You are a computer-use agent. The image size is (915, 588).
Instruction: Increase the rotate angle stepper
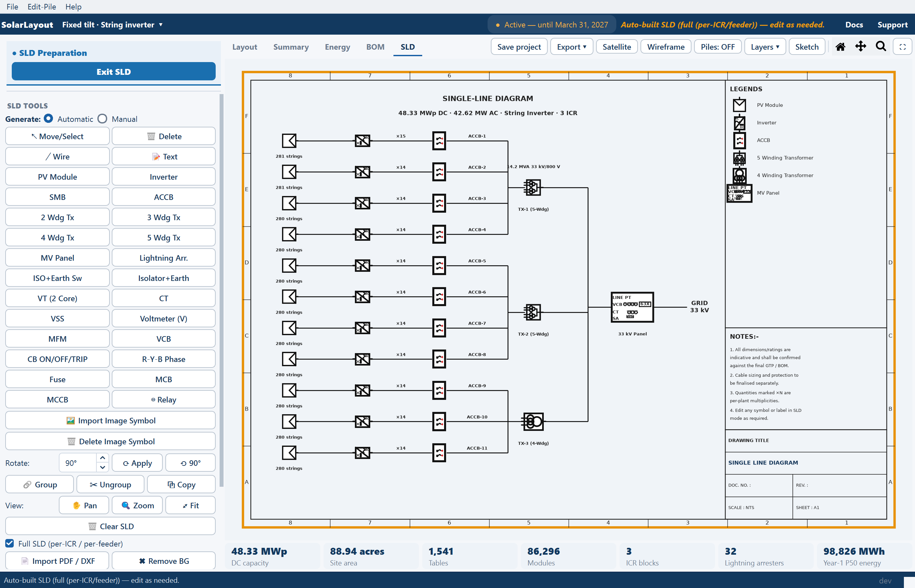[x=102, y=457]
